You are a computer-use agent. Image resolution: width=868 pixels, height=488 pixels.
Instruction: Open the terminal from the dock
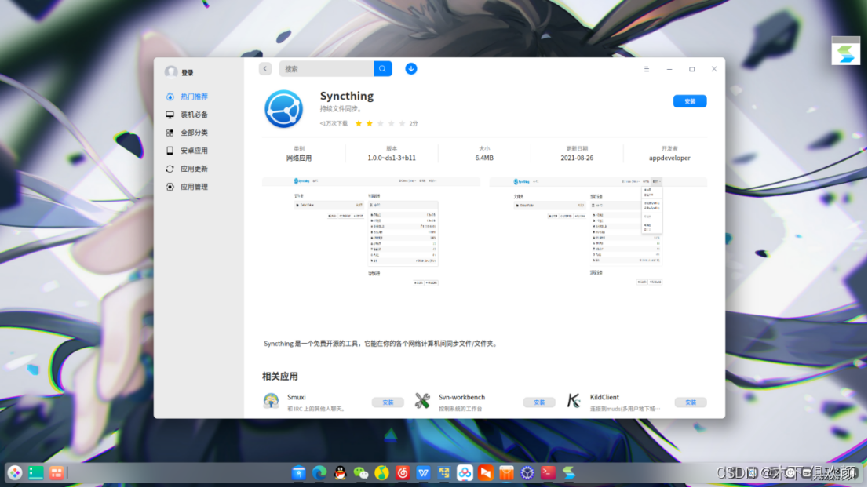tap(548, 473)
